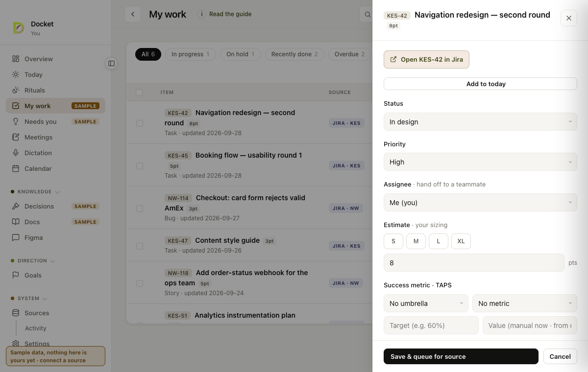Open the Content style guide item

coord(227,240)
